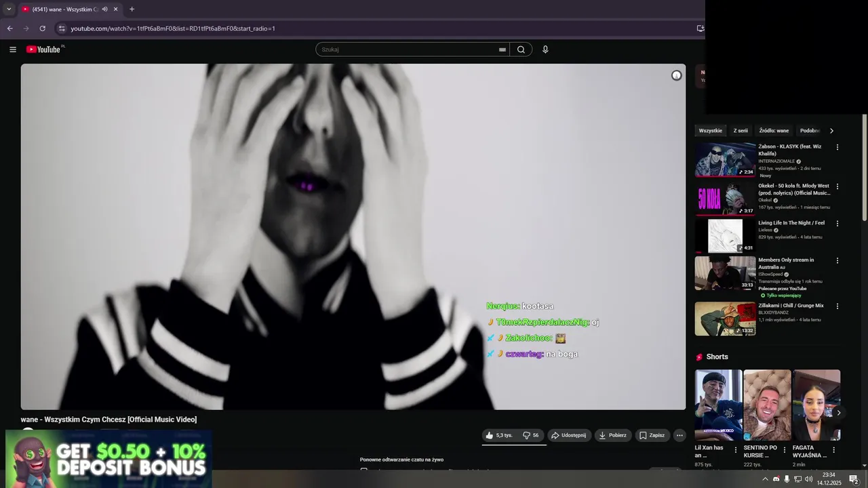Viewport: 868px width, 488px height.
Task: Open options for Zillakami Chill Grunge Mix
Action: coord(837,306)
